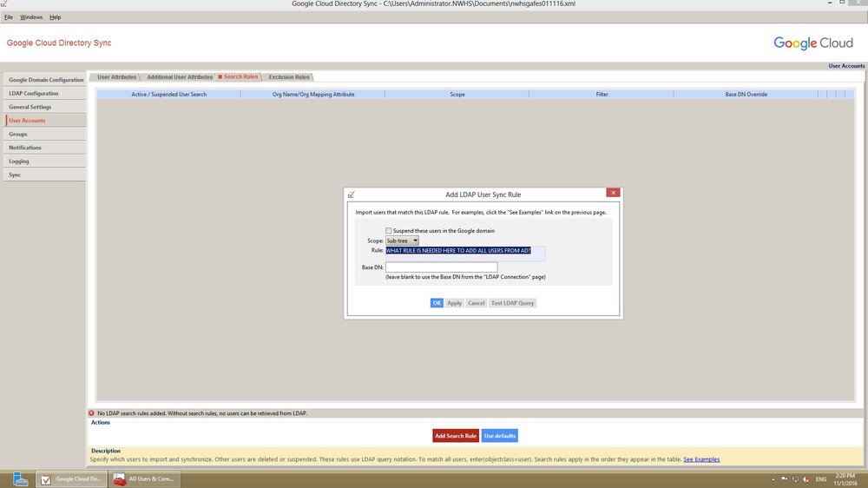Click the network tray icon
This screenshot has height=488, width=868.
tap(795, 479)
